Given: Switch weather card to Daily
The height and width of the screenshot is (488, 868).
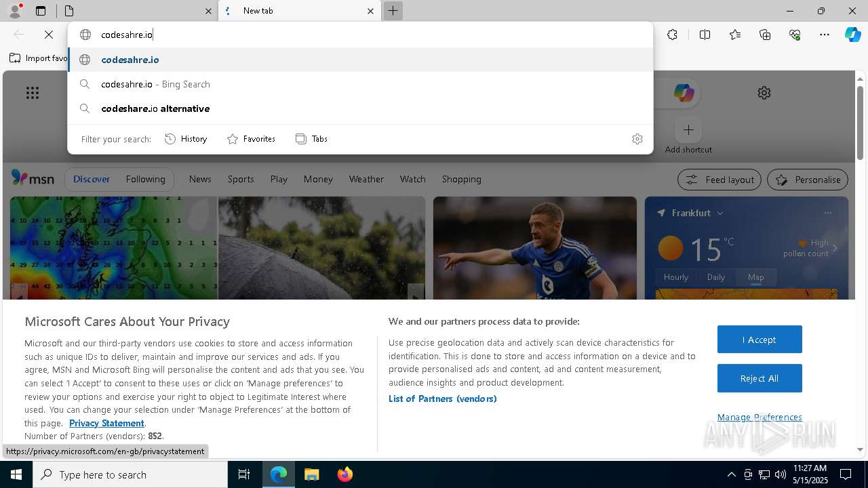Looking at the screenshot, I should click(716, 277).
